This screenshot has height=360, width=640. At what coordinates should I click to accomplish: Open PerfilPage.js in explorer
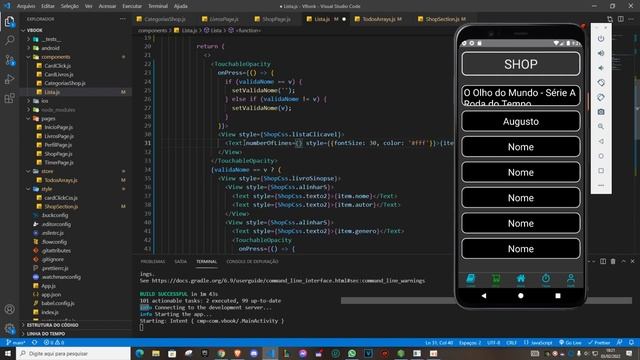pyautogui.click(x=58, y=145)
